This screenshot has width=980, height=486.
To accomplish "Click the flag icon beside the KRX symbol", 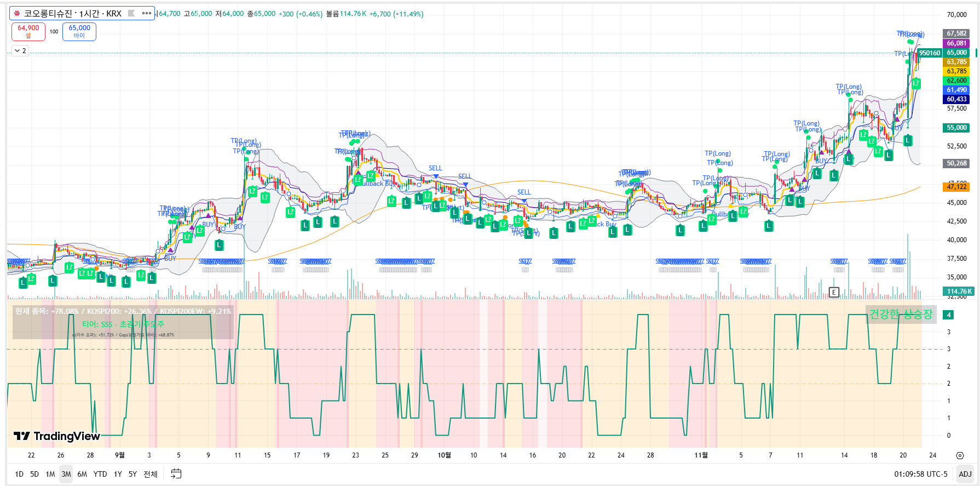I will [131, 13].
